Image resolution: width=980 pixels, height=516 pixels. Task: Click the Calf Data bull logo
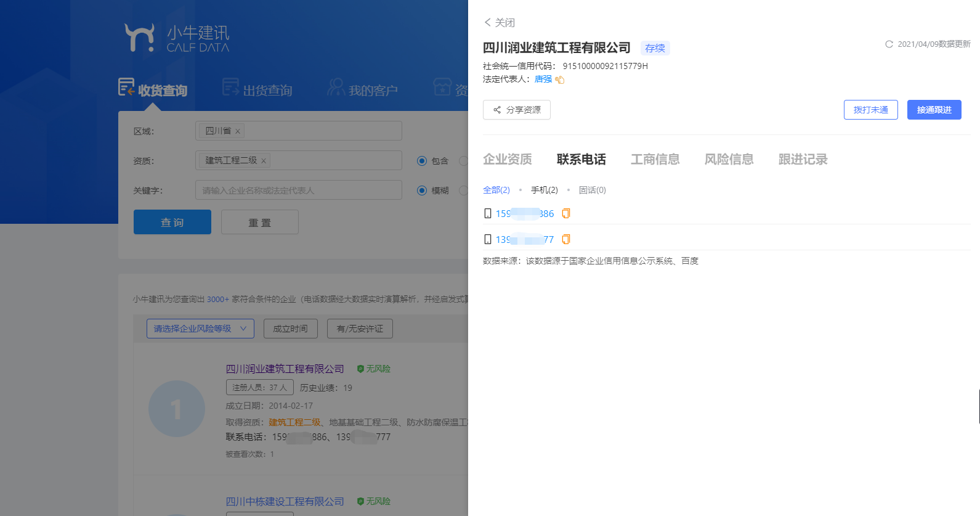[139, 38]
